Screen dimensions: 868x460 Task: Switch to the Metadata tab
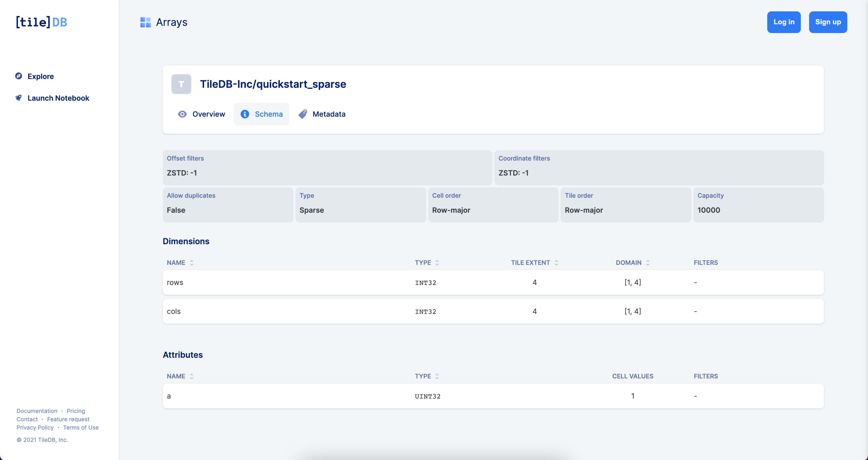tap(322, 114)
